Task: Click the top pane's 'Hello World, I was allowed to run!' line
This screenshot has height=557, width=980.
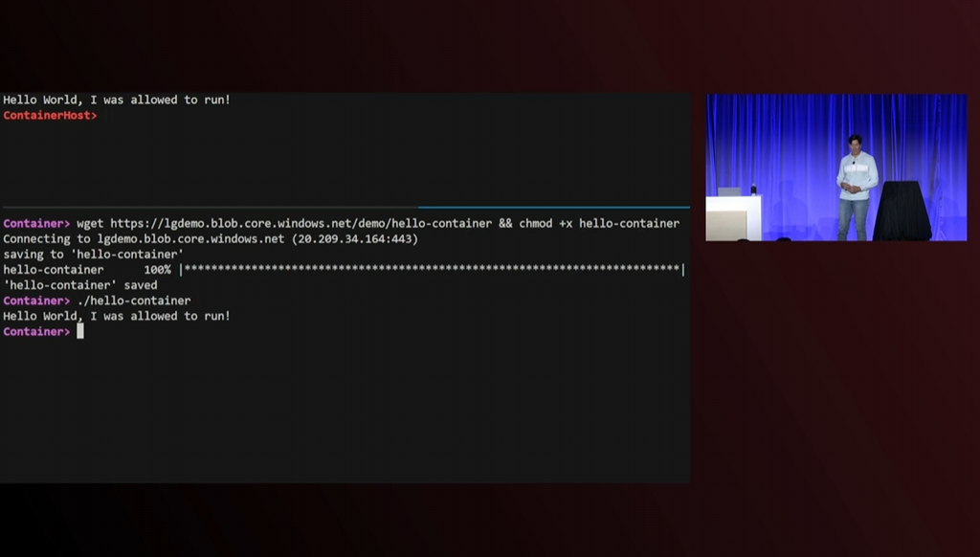Action: coord(117,100)
